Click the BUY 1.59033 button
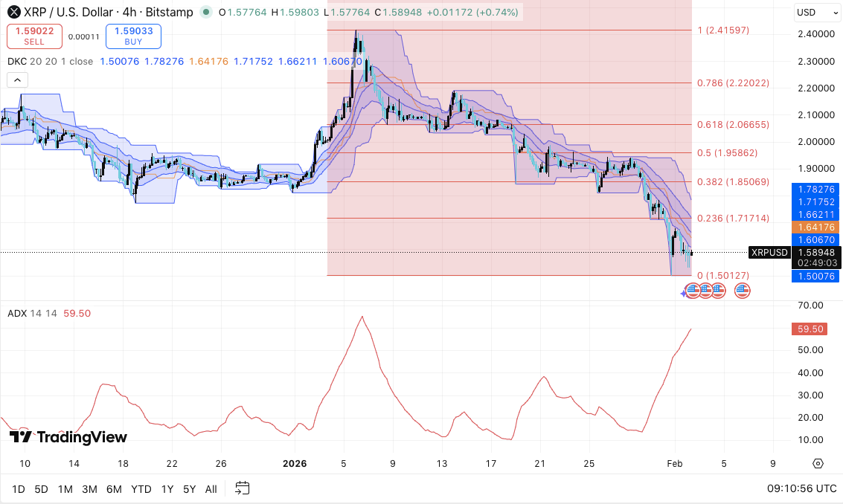843x504 pixels. point(133,36)
